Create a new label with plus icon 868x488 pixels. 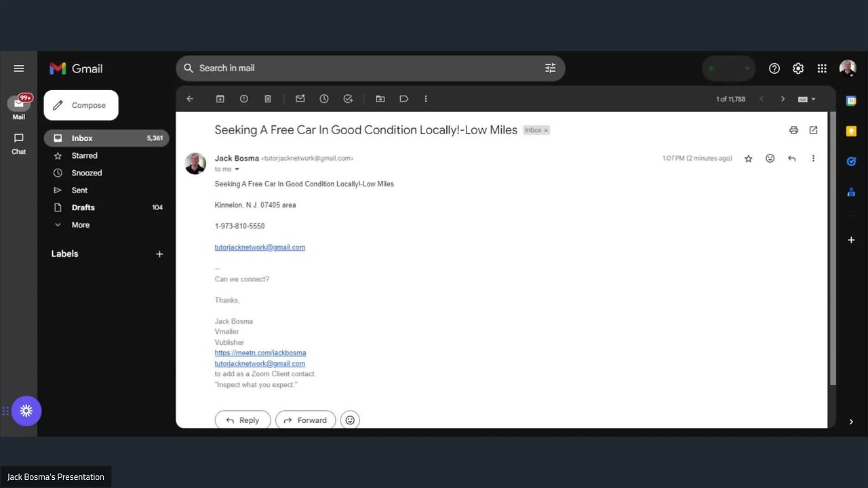tap(159, 254)
